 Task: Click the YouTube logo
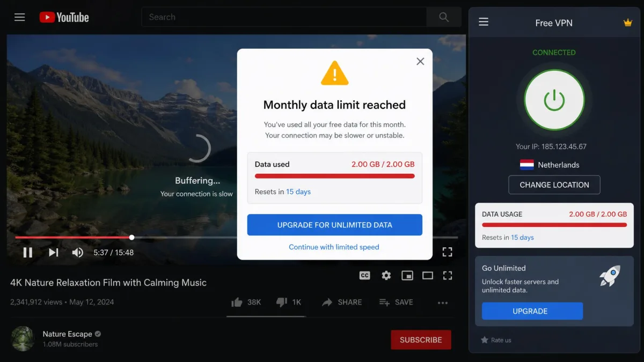tap(64, 17)
